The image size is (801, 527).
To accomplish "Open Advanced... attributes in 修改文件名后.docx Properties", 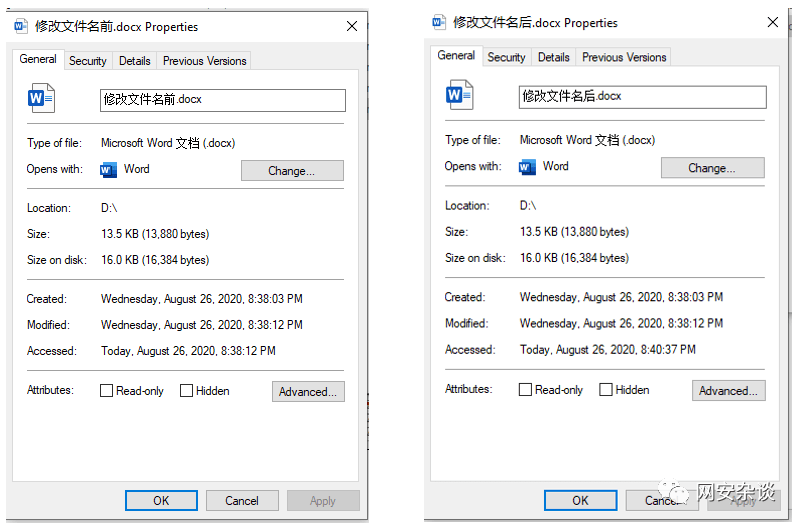I will (x=728, y=391).
